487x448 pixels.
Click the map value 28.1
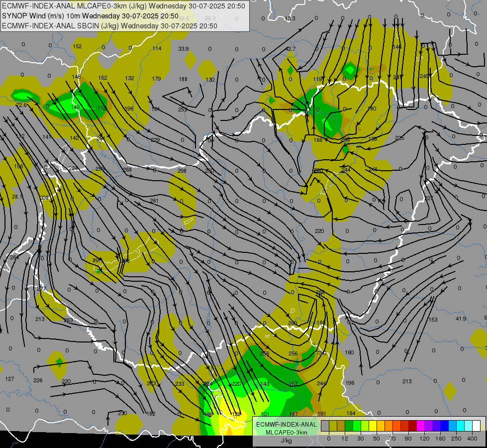click(x=17, y=197)
